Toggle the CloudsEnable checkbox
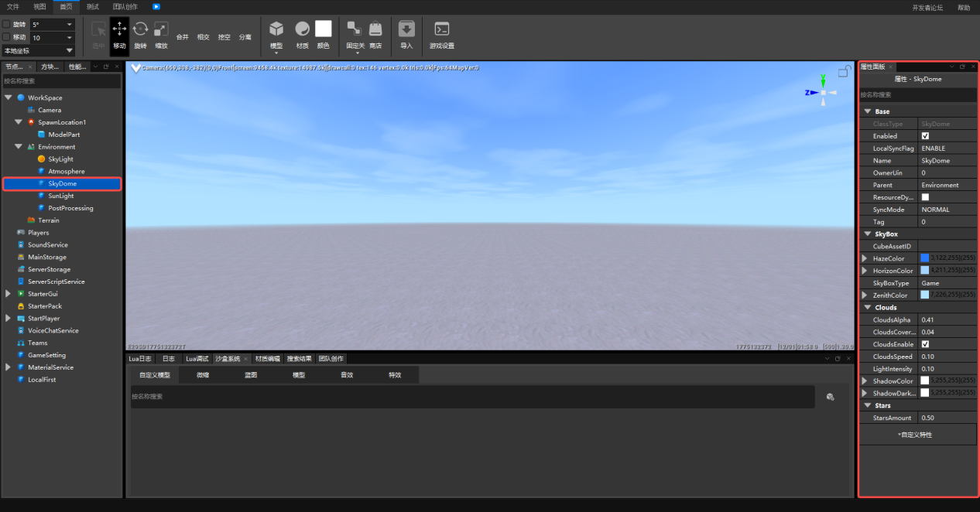Viewport: 980px width, 512px height. (x=925, y=344)
